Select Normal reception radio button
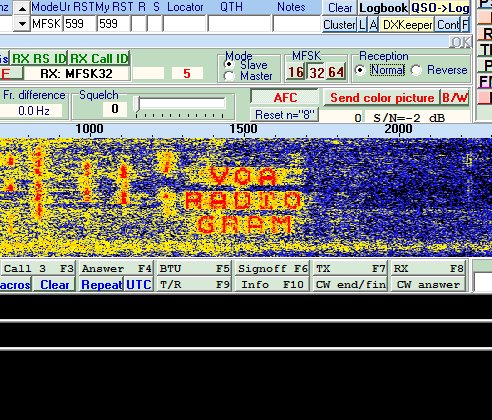The width and height of the screenshot is (492, 420). (360, 70)
